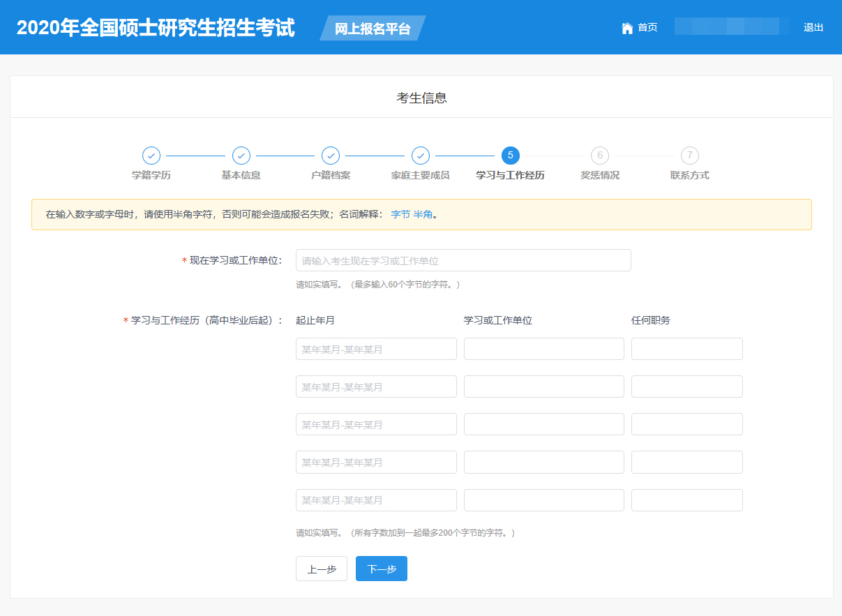
Task: Click the home icon in header
Action: coord(626,28)
